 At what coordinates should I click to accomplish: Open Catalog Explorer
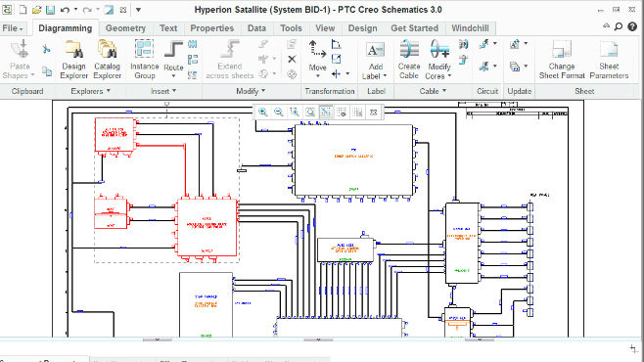click(108, 60)
